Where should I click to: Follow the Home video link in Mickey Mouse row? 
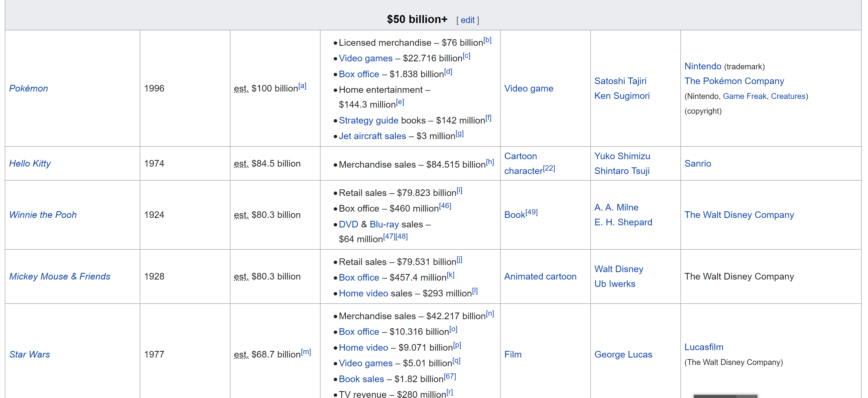point(364,294)
